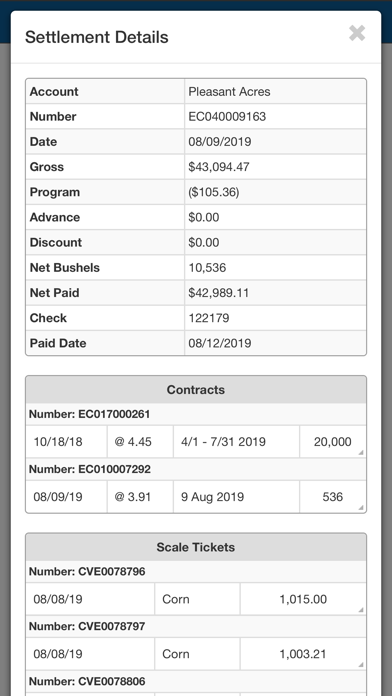Open scale ticket Number: CVE0078797
The height and width of the screenshot is (696, 392).
[87, 626]
